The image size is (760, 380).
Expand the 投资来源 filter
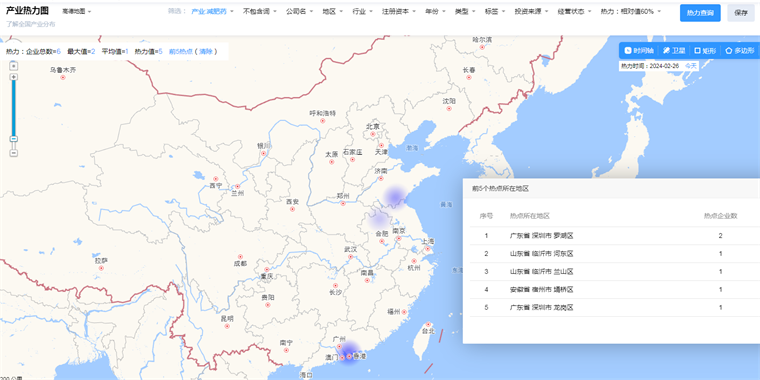(x=531, y=11)
